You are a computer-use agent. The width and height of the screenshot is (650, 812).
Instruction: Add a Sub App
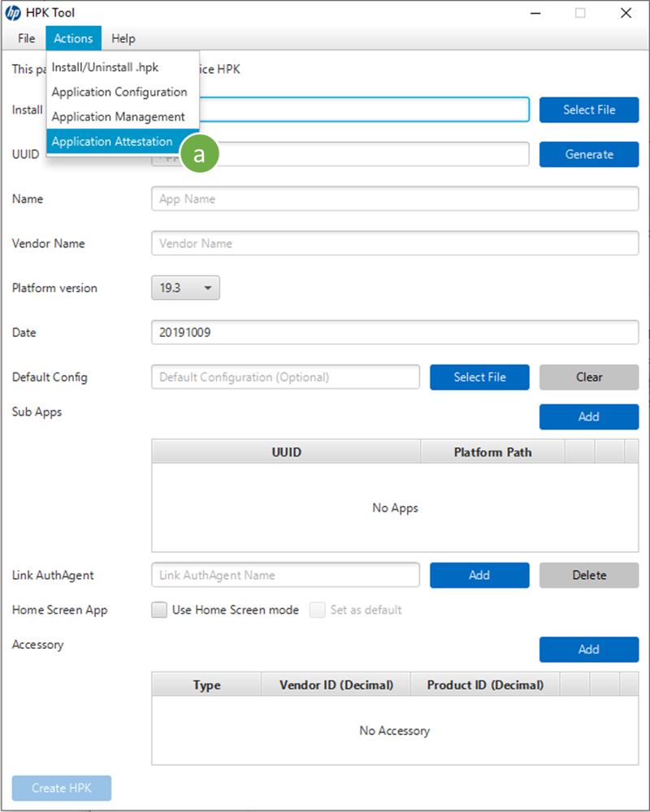[589, 417]
